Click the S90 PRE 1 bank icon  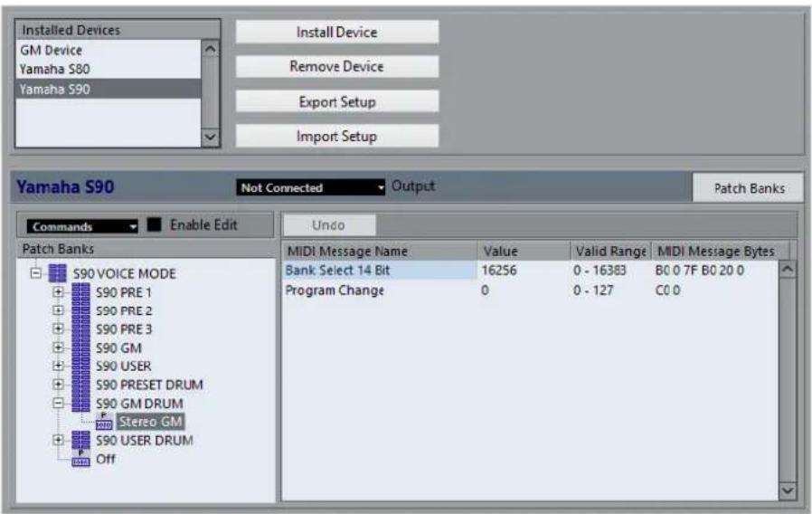[80, 292]
